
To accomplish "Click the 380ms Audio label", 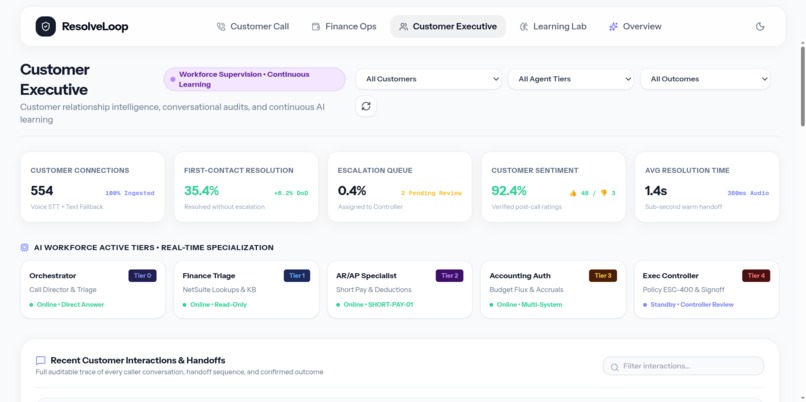I will pos(748,193).
